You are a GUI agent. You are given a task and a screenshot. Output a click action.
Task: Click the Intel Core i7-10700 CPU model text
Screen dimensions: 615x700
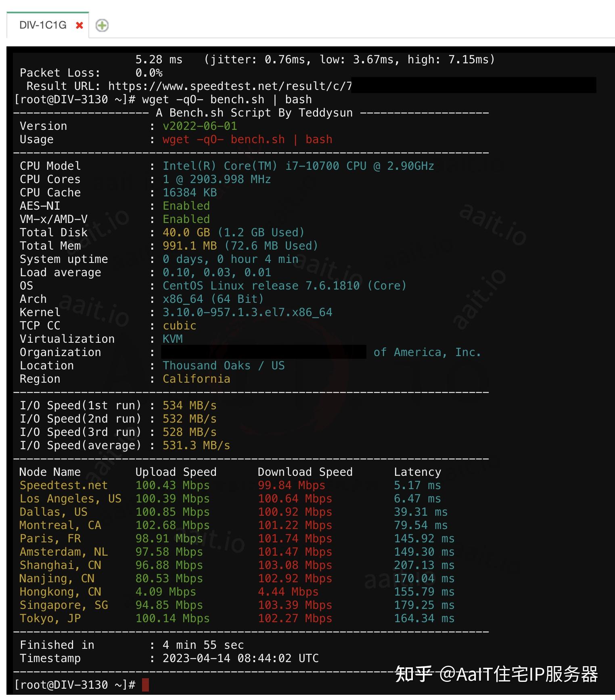click(298, 166)
